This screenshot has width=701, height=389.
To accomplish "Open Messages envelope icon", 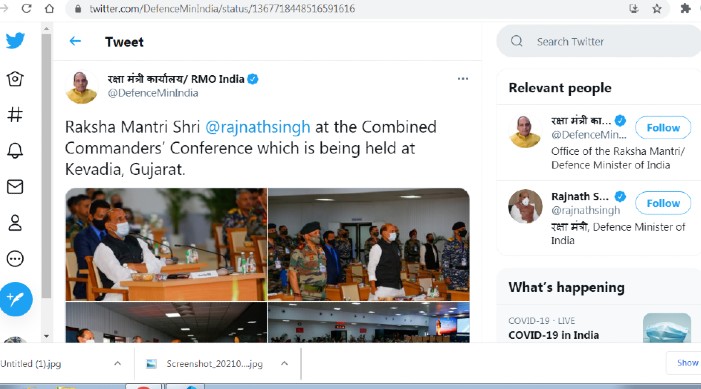I will point(15,186).
